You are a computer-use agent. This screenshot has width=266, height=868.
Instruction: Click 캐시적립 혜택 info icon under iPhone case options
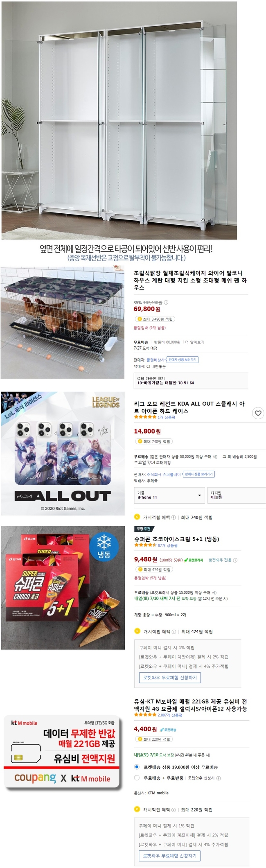174,517
